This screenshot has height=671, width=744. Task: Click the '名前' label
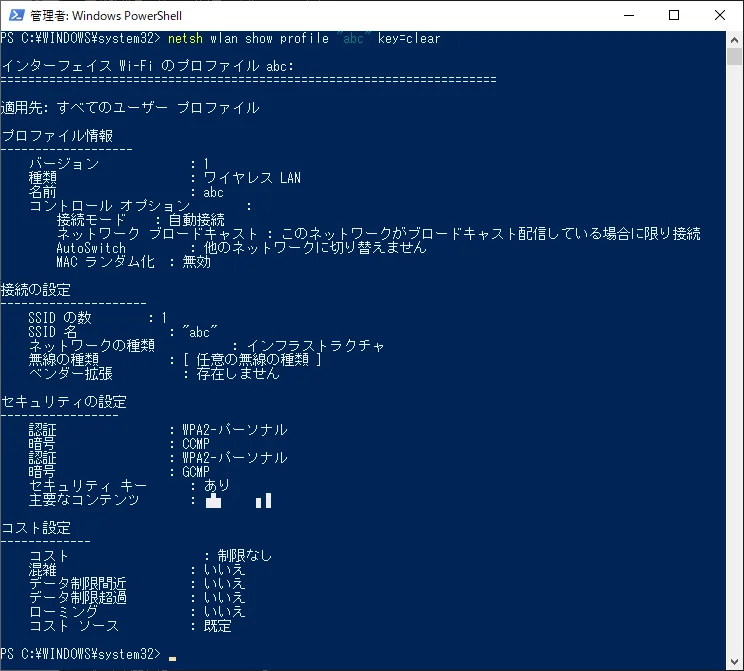tap(43, 192)
